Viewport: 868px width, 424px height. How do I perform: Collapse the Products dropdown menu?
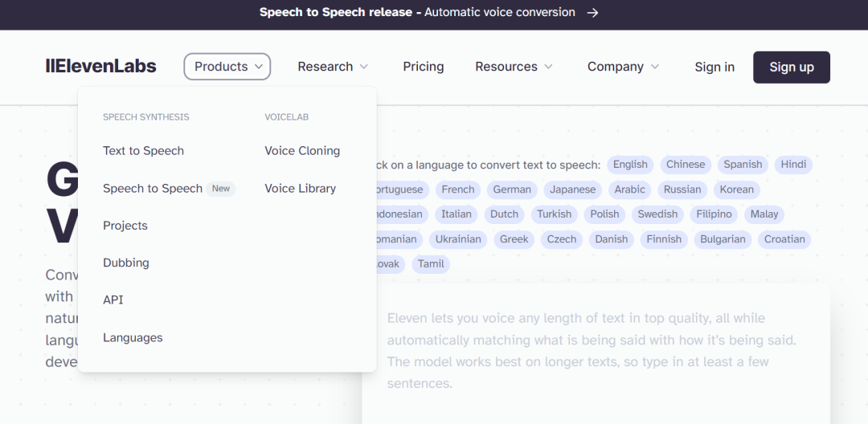227,67
